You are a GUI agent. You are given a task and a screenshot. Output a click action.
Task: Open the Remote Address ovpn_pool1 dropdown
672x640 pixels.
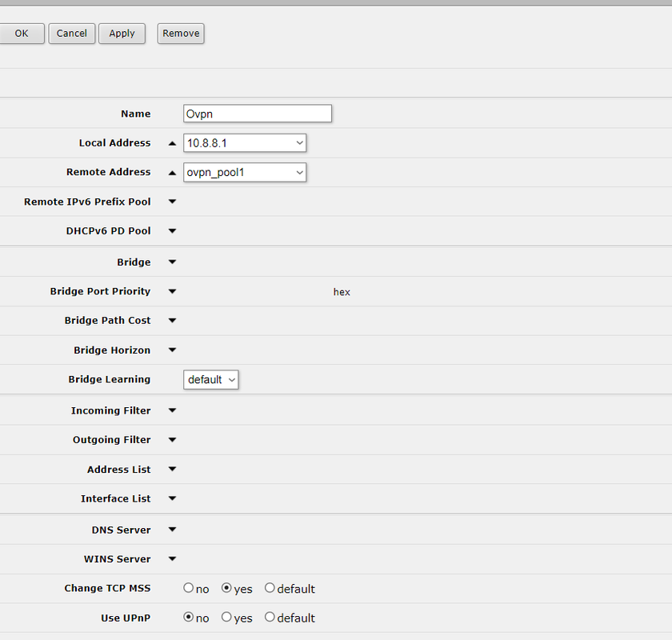click(x=245, y=172)
